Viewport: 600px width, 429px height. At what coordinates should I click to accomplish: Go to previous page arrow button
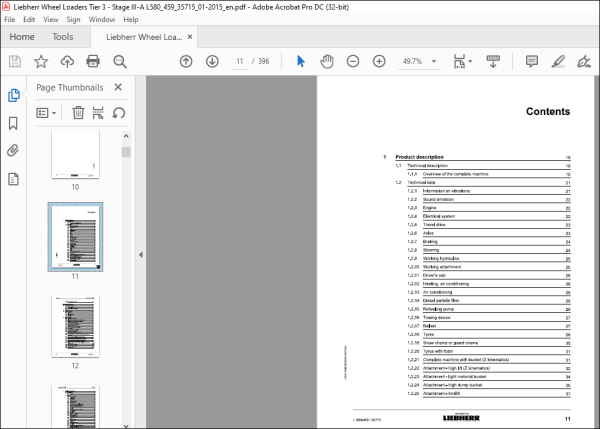coord(186,61)
